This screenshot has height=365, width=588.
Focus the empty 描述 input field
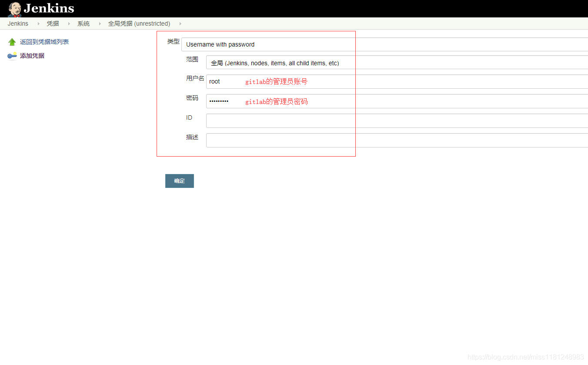pos(397,141)
